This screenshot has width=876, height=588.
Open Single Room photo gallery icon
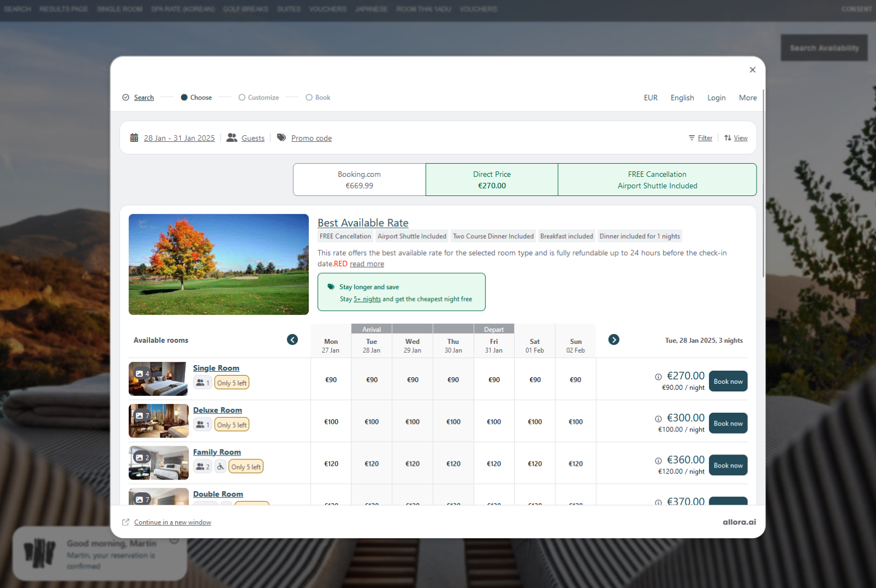pyautogui.click(x=142, y=373)
